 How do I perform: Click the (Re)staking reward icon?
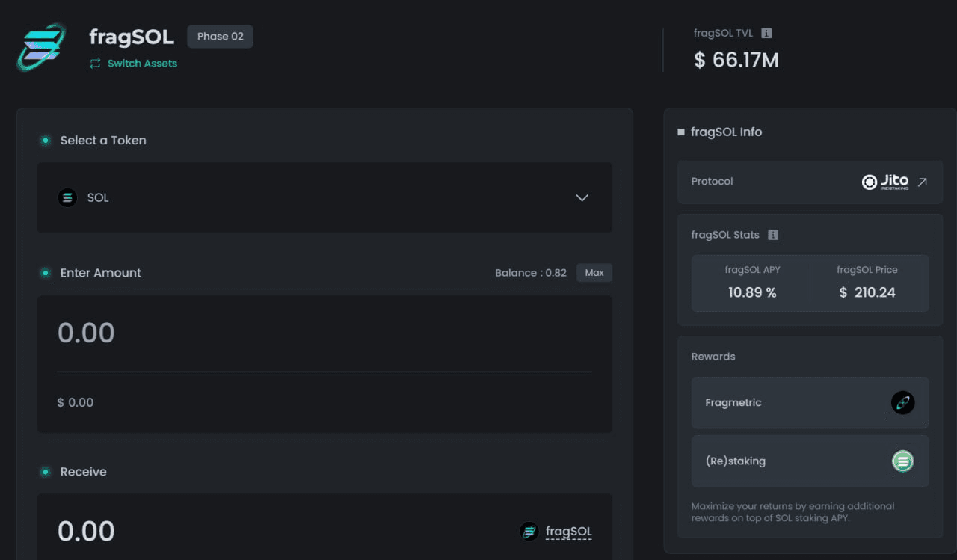click(903, 461)
